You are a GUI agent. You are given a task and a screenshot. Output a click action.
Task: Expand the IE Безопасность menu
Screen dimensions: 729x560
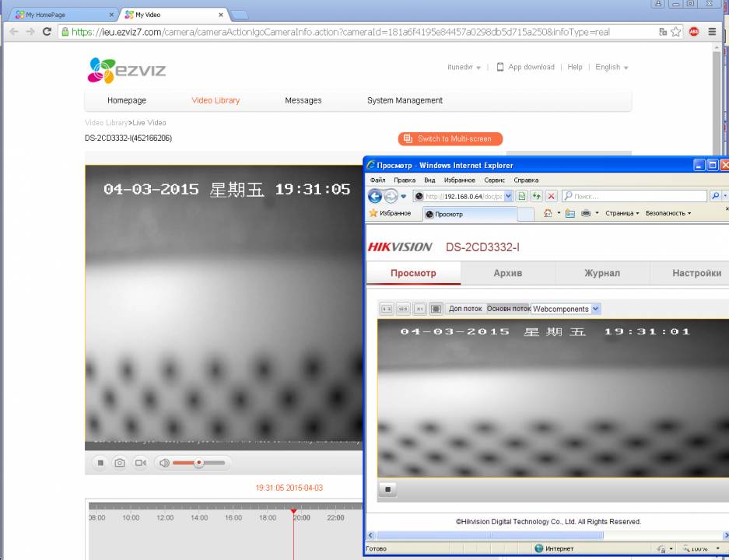(x=668, y=213)
